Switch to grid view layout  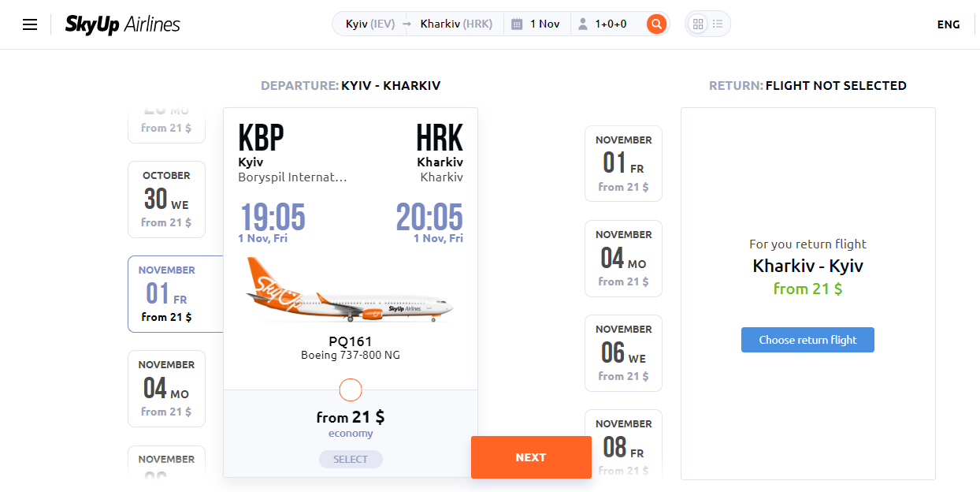(698, 24)
